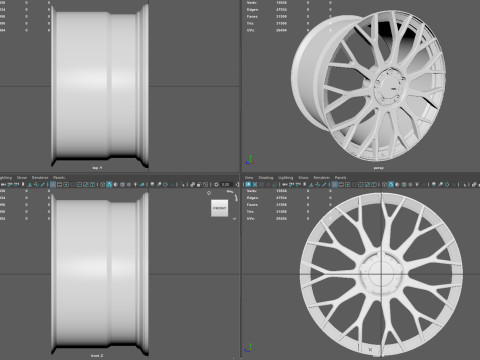Open Panels menu in the wheel-face panel

[x=340, y=178]
